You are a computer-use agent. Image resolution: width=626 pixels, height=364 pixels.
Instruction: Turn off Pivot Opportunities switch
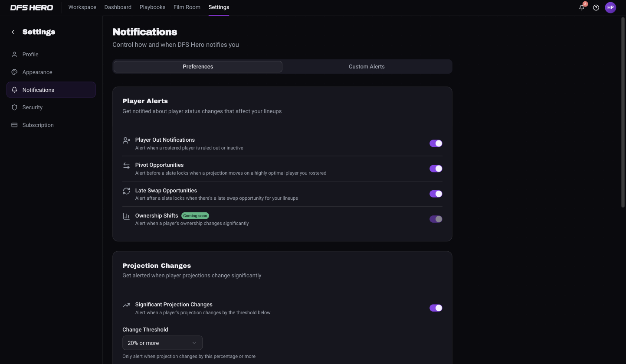tap(436, 169)
